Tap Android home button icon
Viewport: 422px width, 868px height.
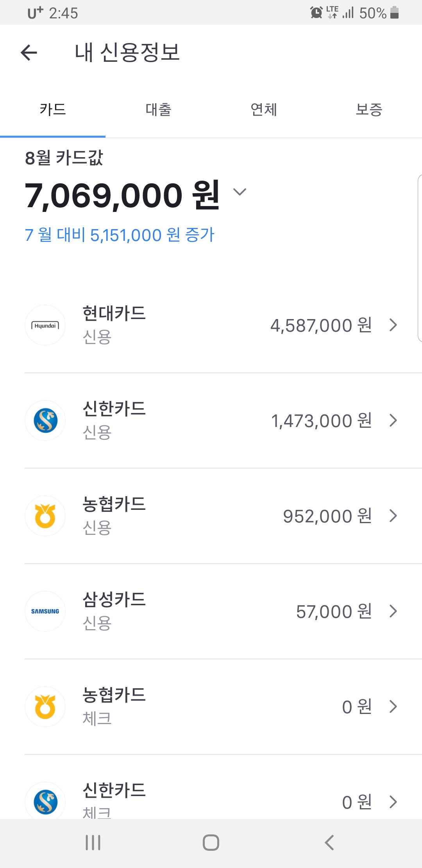point(211,843)
